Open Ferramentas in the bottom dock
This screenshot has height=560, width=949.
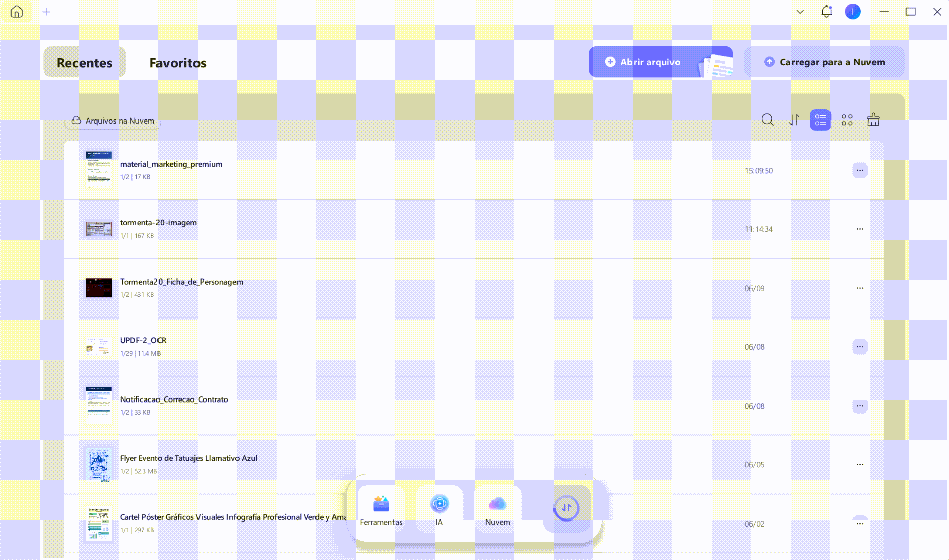tap(381, 509)
